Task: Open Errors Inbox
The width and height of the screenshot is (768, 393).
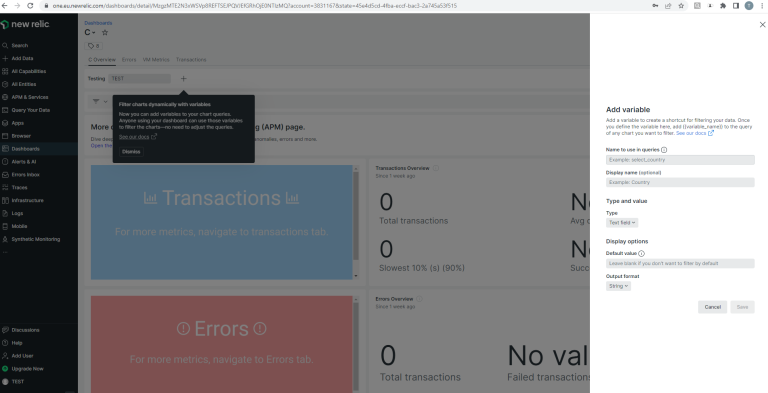Action: (21, 174)
